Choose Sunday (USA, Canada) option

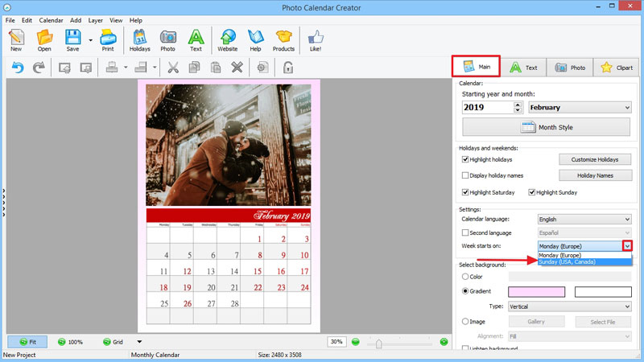[584, 262]
